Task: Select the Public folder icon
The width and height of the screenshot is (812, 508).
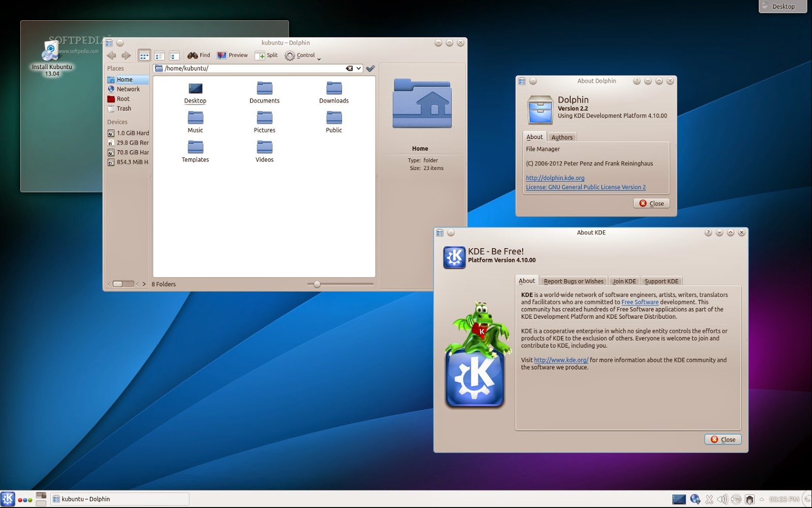Action: click(334, 122)
